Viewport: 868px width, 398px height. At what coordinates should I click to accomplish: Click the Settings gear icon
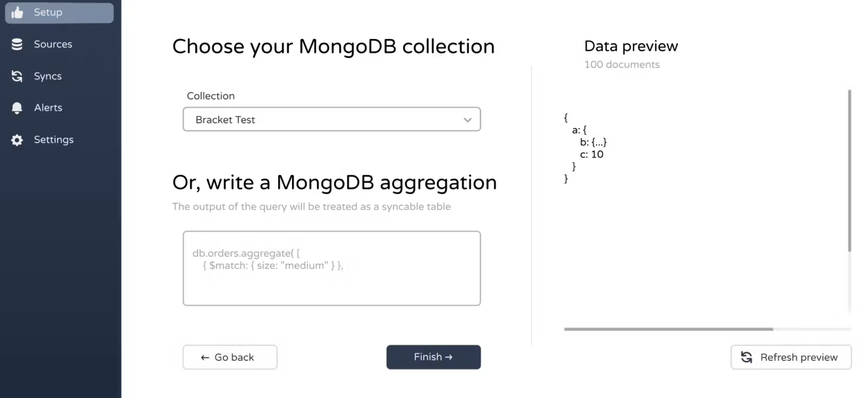click(17, 140)
